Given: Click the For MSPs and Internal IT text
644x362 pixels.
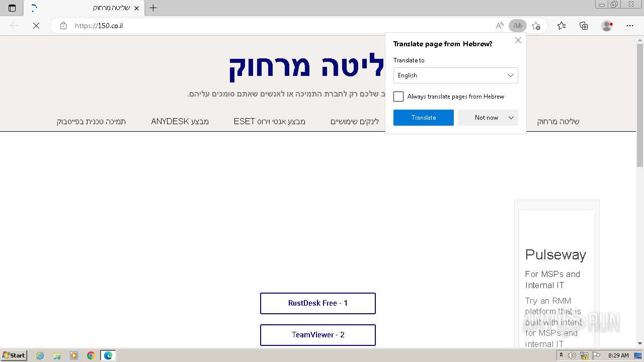Looking at the screenshot, I should [x=552, y=280].
